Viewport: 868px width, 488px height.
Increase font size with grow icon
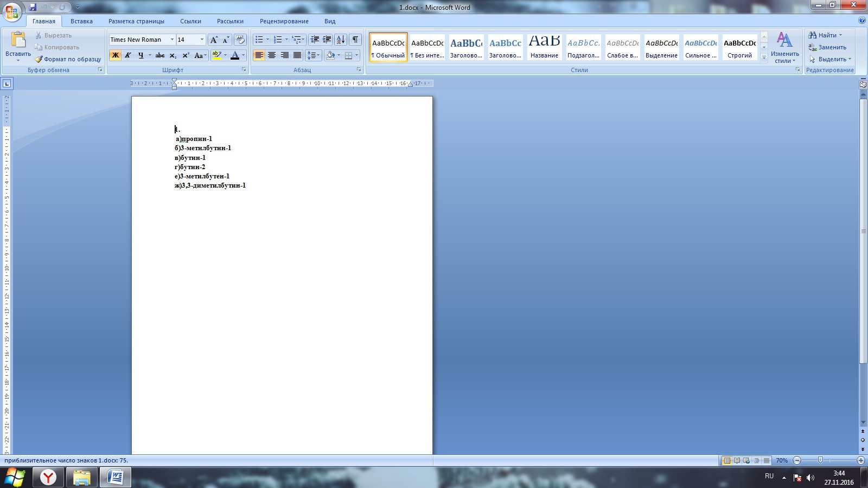(214, 40)
